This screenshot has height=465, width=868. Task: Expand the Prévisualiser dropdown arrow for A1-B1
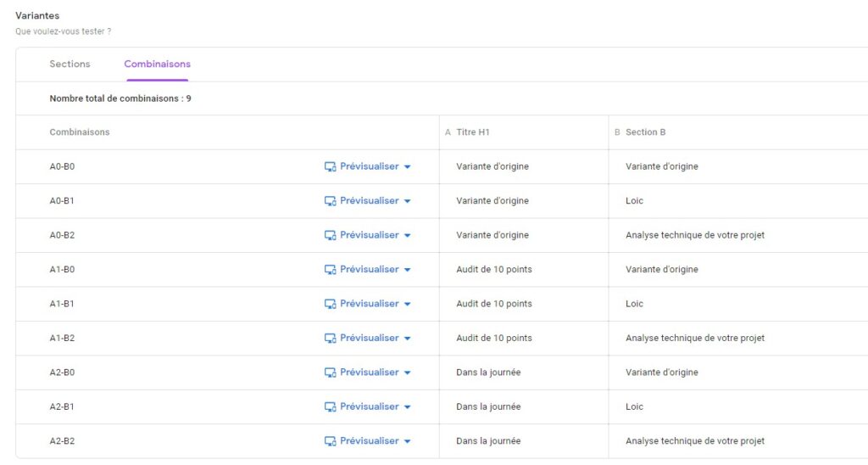pyautogui.click(x=408, y=305)
